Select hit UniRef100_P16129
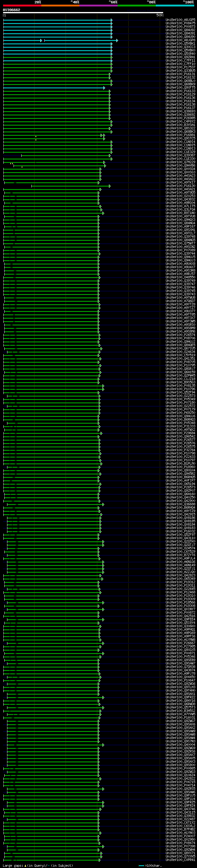 pos(180,94)
